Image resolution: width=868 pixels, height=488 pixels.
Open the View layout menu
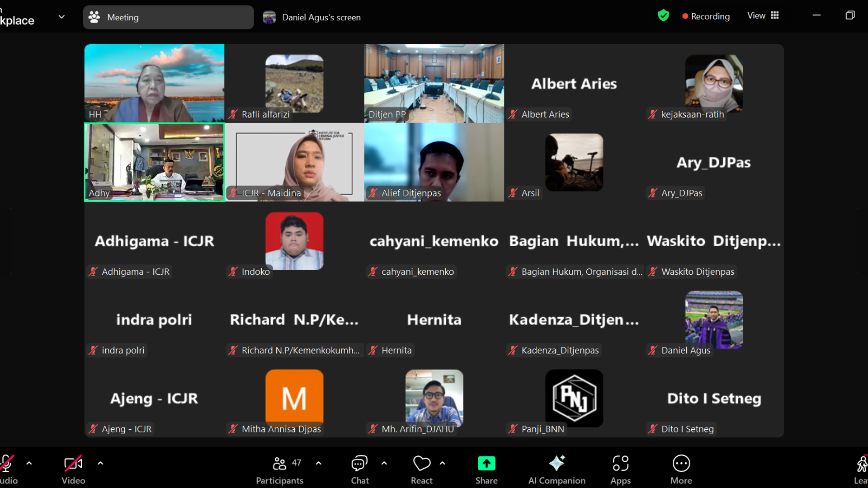763,16
